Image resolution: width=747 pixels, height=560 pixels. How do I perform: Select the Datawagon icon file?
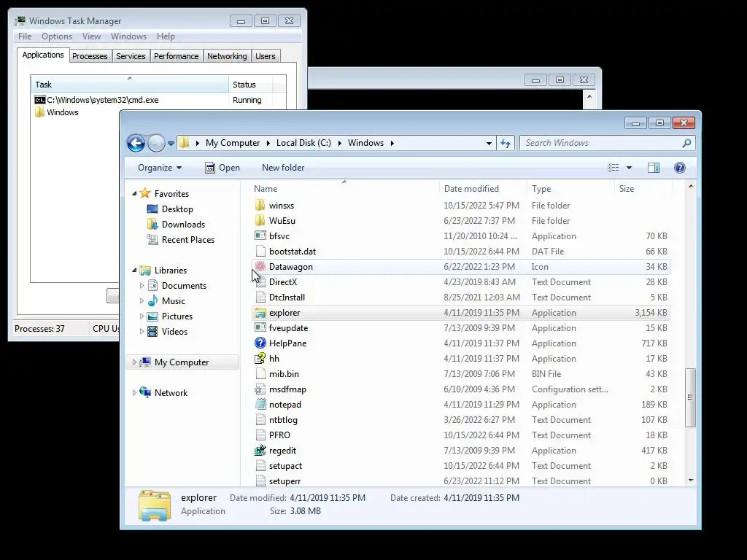coord(260,267)
